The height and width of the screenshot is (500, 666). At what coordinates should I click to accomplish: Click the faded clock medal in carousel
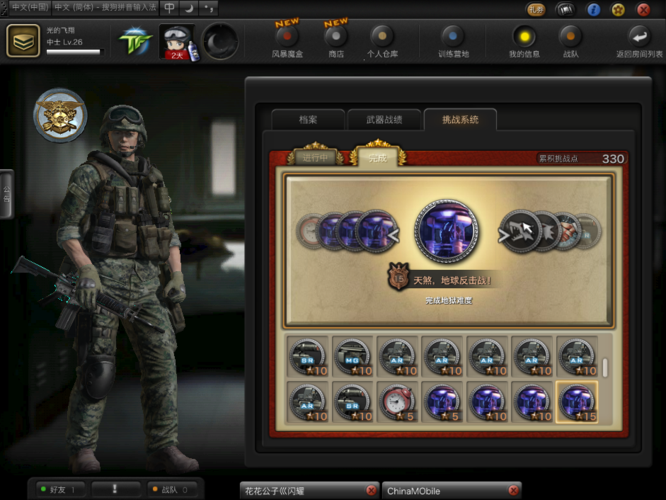(x=309, y=232)
